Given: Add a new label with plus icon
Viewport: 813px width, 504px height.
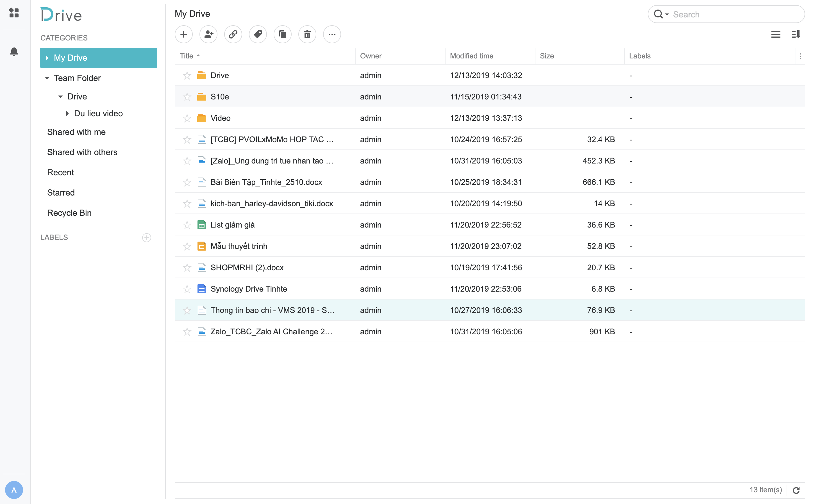Looking at the screenshot, I should click(x=147, y=237).
